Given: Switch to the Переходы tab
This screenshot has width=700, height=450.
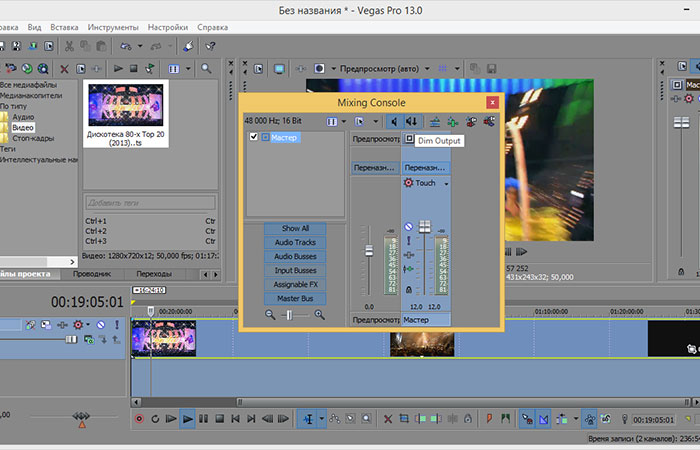Looking at the screenshot, I should pos(154,274).
